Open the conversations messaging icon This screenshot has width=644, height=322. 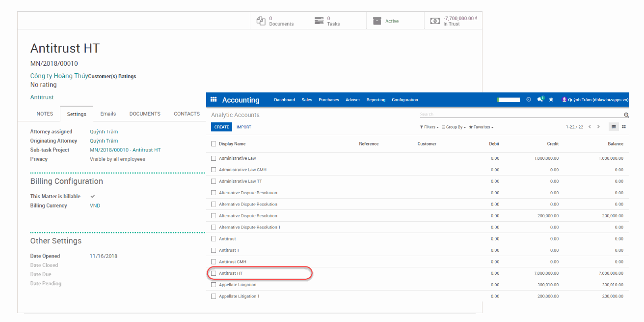click(539, 99)
